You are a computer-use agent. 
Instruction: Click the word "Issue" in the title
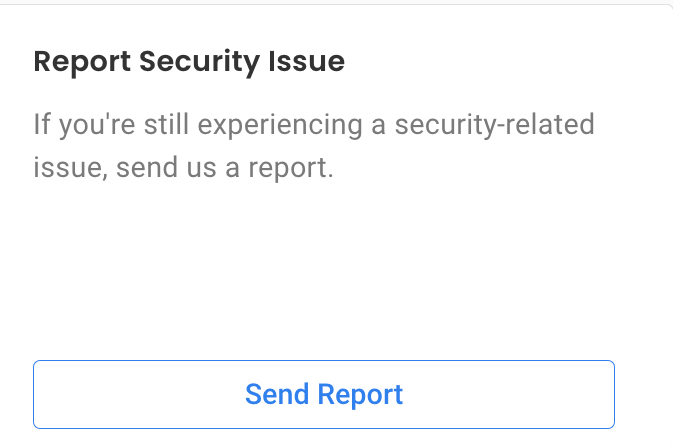(x=306, y=61)
